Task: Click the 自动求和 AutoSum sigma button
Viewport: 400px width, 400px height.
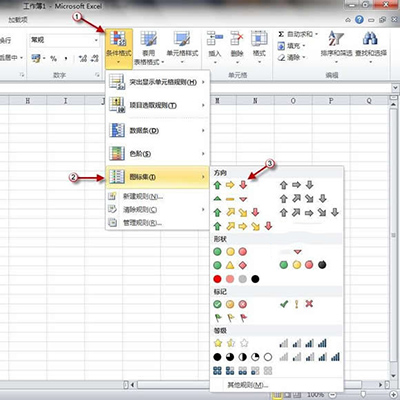Action: tap(298, 34)
